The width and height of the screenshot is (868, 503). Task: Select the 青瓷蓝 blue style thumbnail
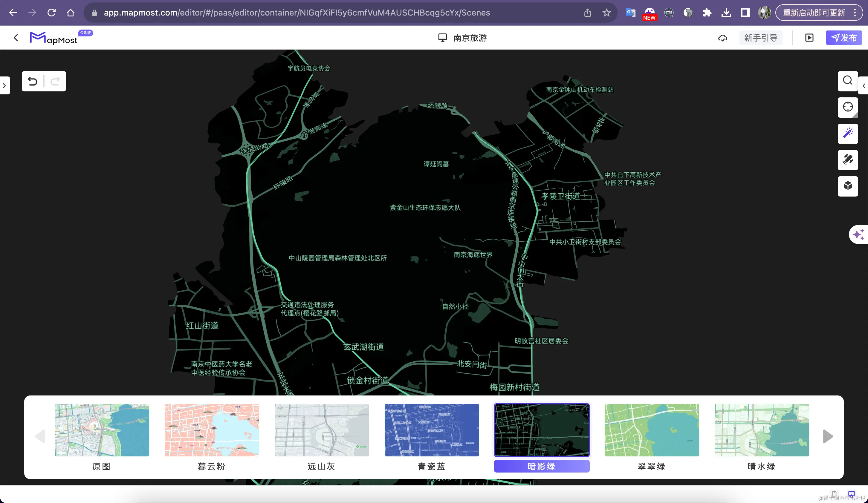coord(432,430)
